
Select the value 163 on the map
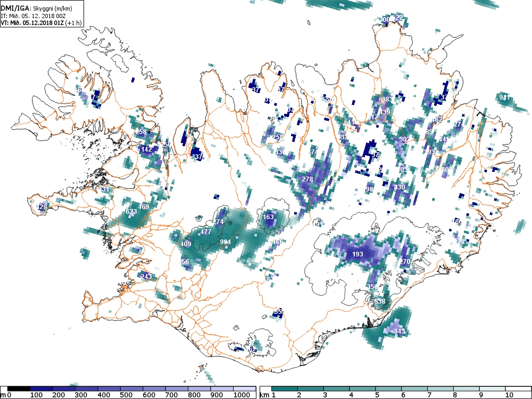click(x=268, y=217)
